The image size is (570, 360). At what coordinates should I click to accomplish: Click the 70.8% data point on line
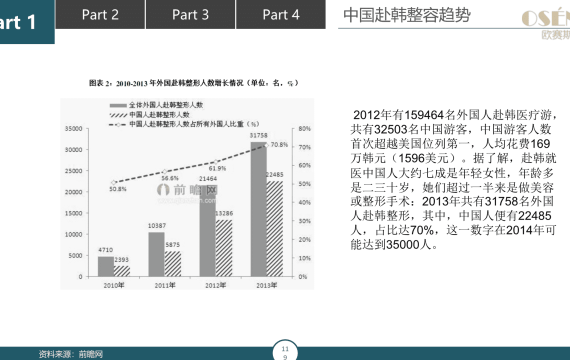point(266,145)
